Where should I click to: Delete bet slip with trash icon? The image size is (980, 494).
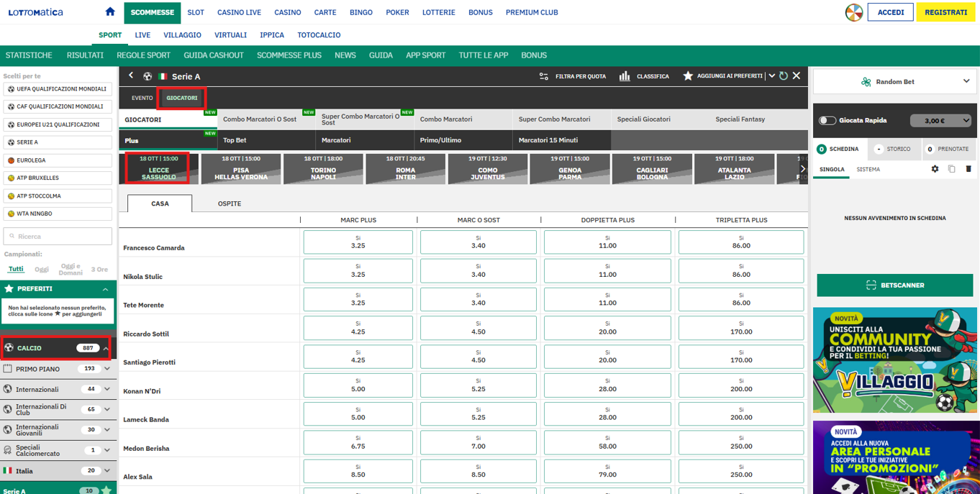click(x=968, y=169)
